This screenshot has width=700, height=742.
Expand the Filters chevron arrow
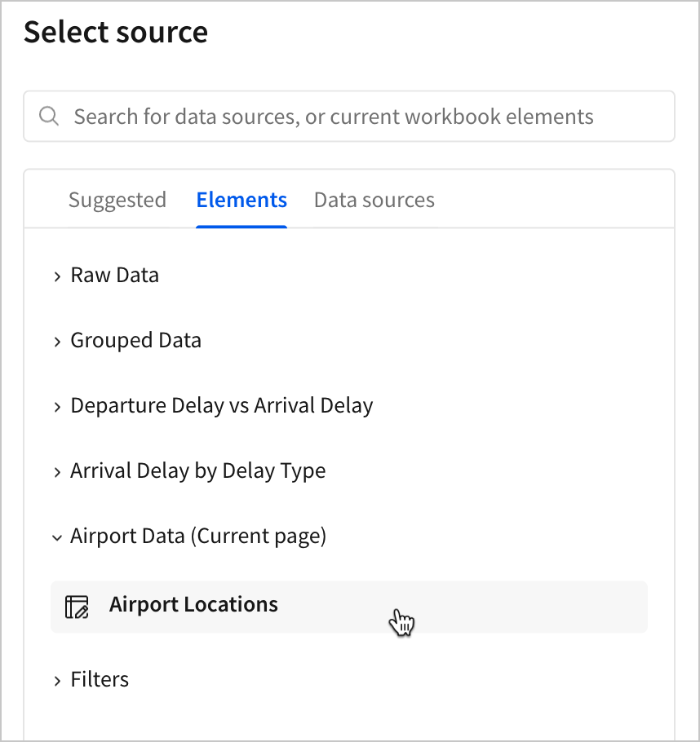point(57,681)
